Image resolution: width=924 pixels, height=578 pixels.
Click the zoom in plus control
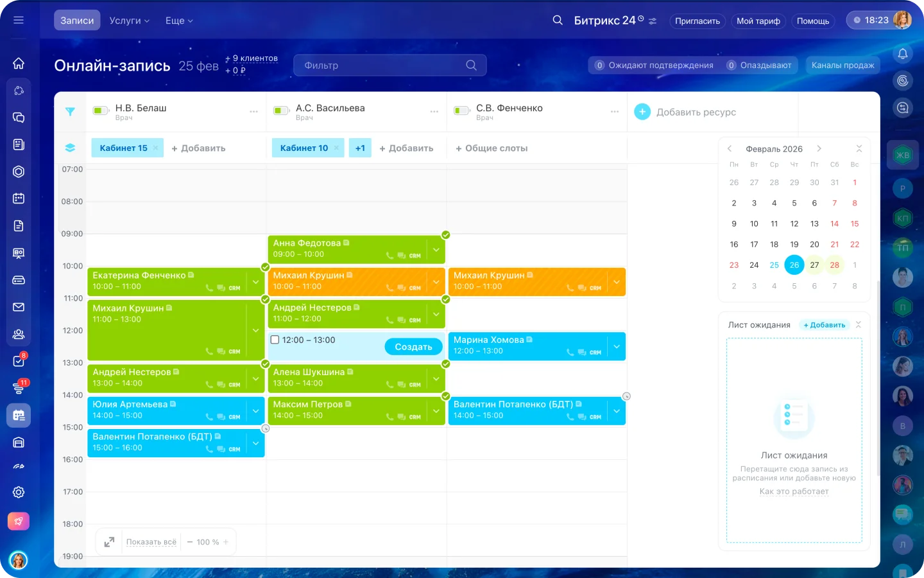tap(226, 542)
